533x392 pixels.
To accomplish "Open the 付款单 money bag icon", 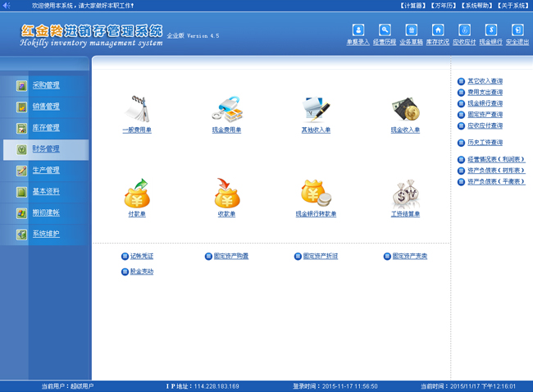I will [136, 194].
